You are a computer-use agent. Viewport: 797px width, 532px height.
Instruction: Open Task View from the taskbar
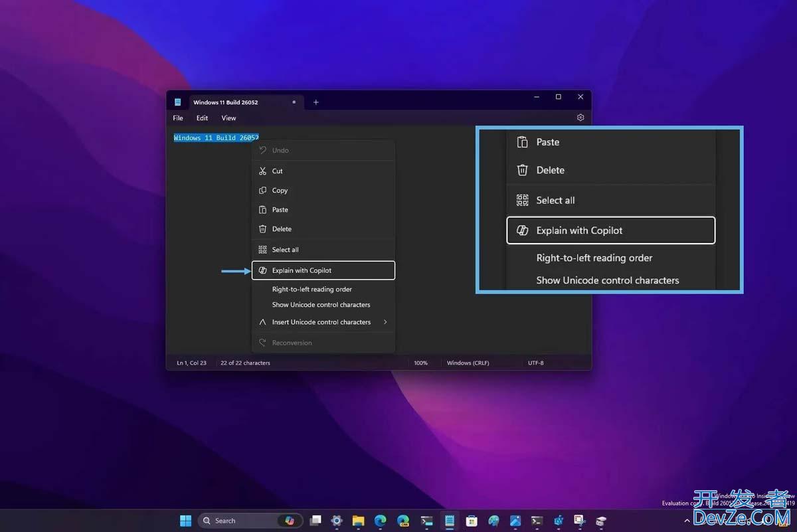(315, 521)
